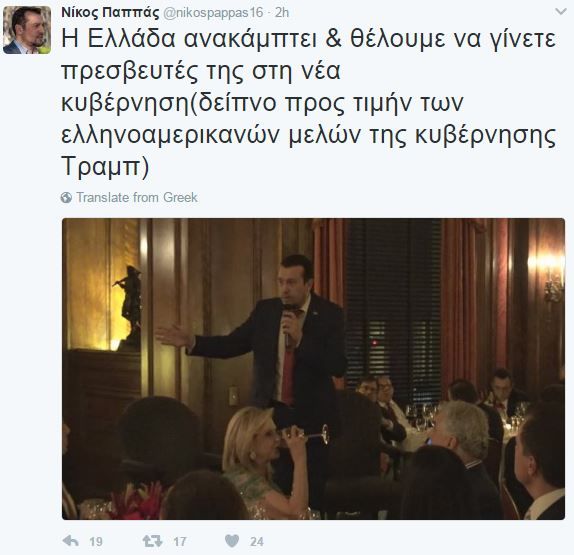
Task: Click the like count 24
Action: tap(257, 541)
